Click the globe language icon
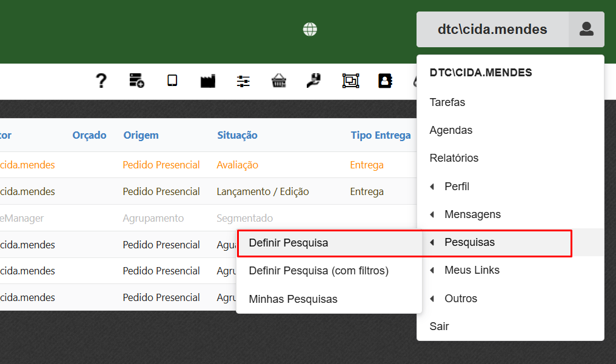616x364 pixels. [310, 29]
